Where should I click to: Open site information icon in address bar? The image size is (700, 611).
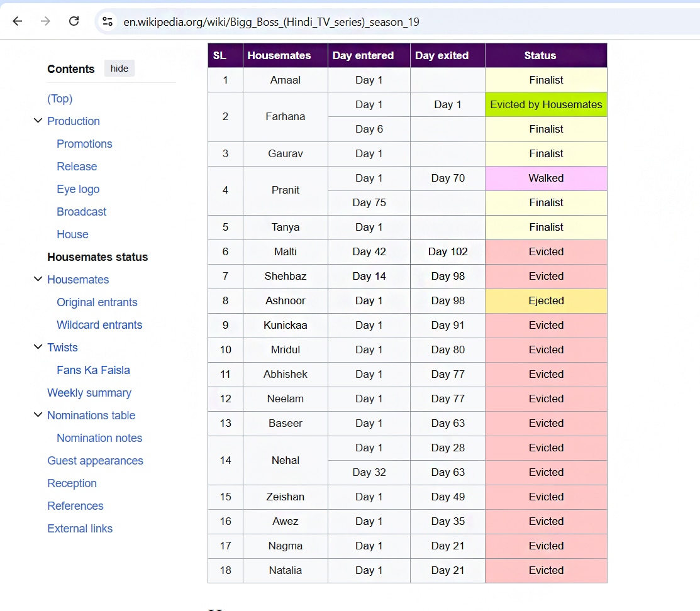[x=108, y=21]
